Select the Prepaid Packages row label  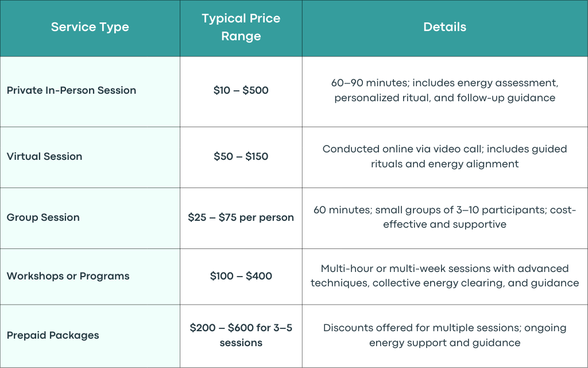(53, 335)
